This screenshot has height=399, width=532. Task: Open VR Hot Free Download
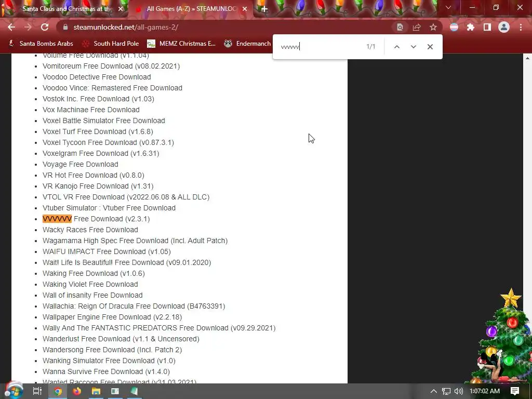[x=94, y=175]
